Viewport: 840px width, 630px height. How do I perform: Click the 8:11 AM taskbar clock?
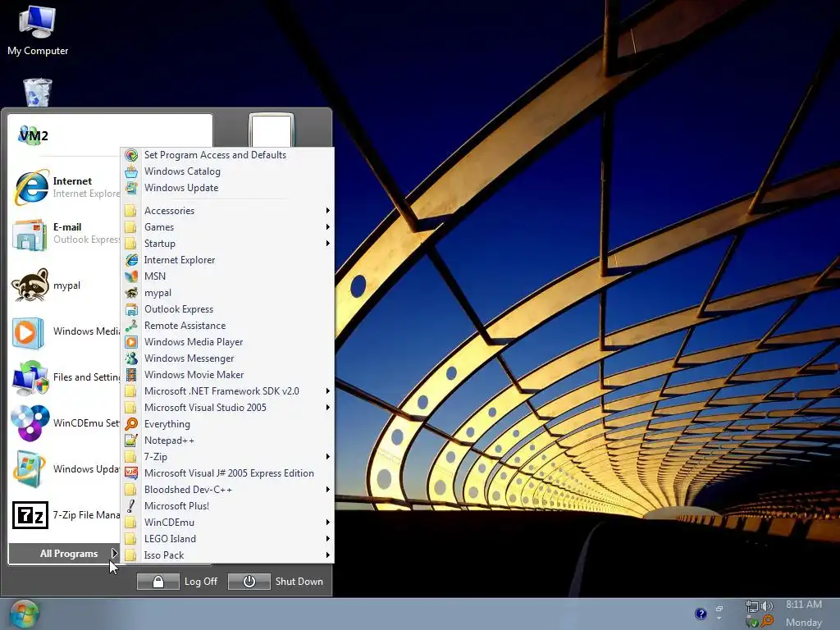[x=804, y=605]
